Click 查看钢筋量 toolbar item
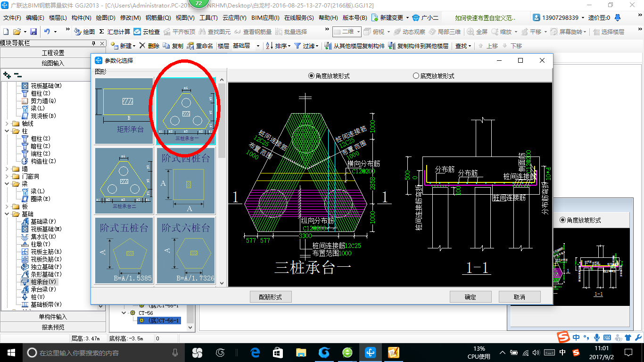This screenshot has width=644, height=362. (x=253, y=32)
